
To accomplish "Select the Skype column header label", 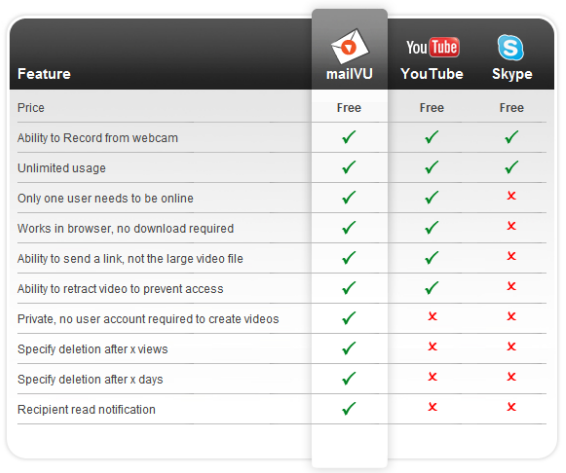I will click(x=512, y=74).
